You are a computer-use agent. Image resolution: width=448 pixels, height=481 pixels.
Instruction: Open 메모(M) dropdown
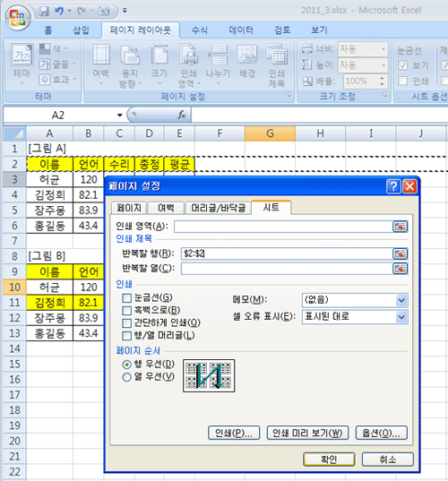tap(401, 300)
